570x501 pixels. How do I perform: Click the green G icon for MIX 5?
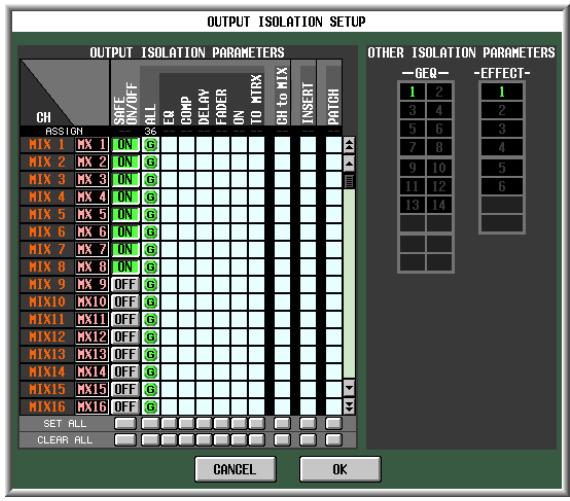pyautogui.click(x=150, y=215)
